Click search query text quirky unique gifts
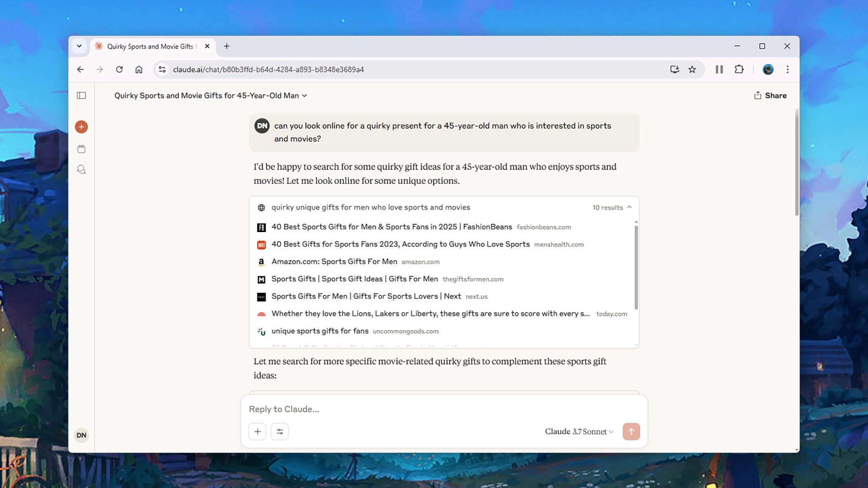This screenshot has width=868, height=488. 371,207
